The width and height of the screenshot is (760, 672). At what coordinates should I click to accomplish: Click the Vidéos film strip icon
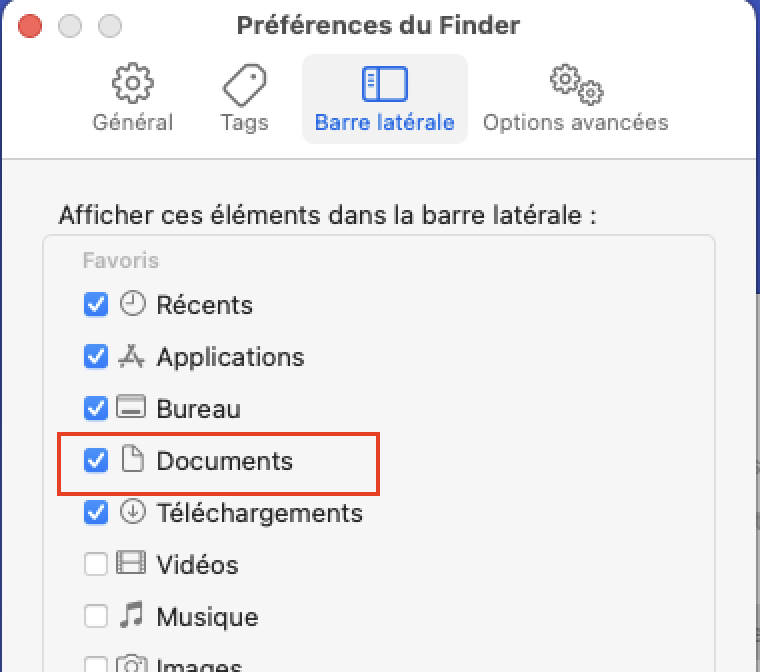(132, 564)
